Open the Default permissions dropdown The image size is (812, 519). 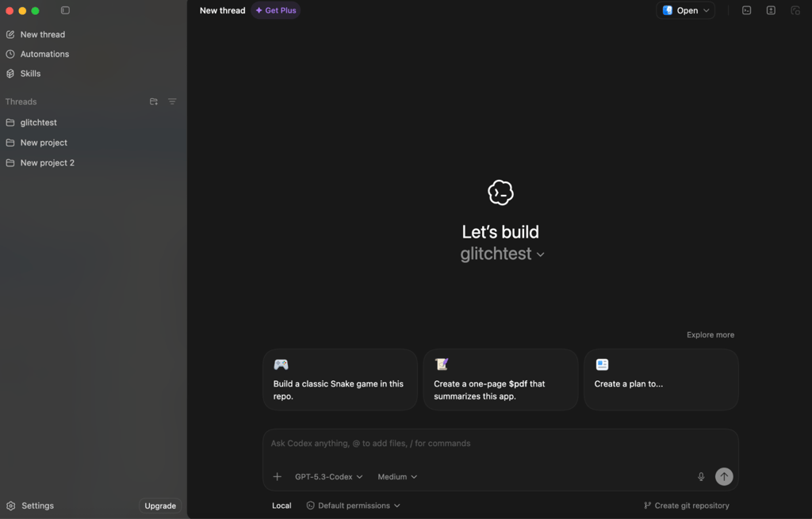[x=353, y=506]
